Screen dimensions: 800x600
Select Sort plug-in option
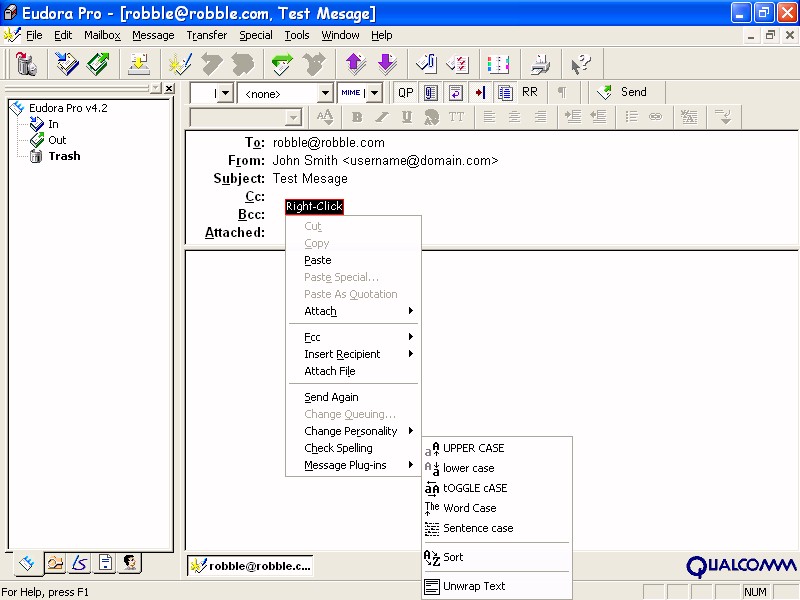[x=497, y=557]
